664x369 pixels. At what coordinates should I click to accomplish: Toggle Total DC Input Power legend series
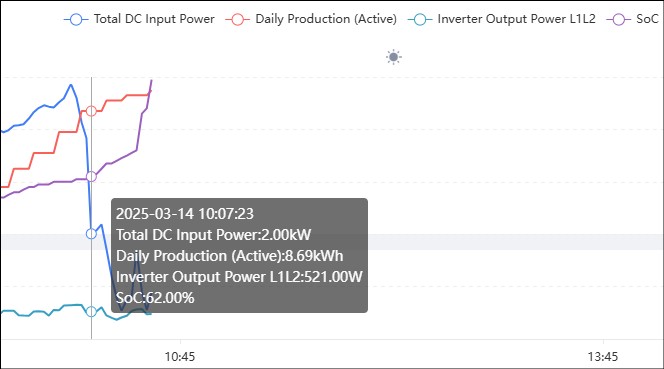click(139, 19)
